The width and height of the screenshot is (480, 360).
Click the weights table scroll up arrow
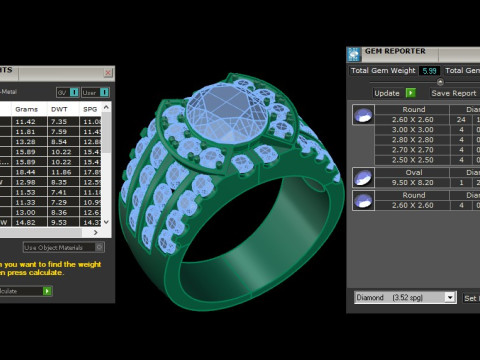point(106,107)
